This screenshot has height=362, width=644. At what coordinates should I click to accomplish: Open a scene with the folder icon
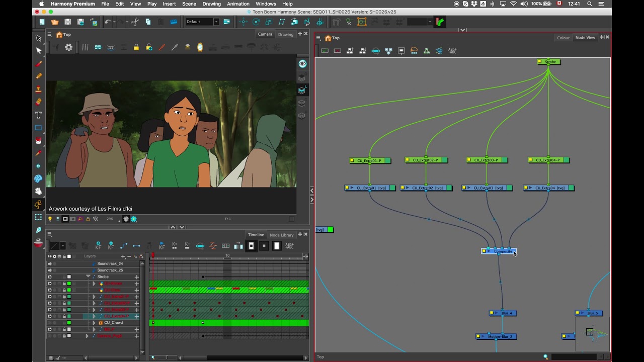(x=55, y=22)
